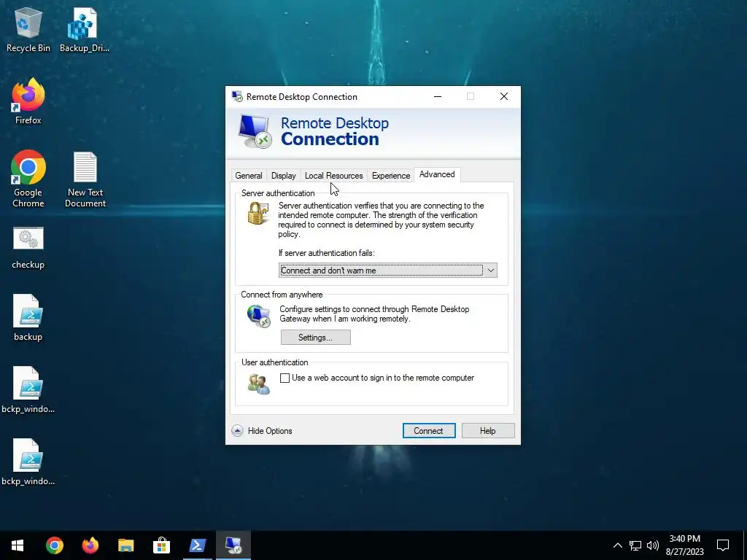The image size is (747, 560).
Task: Click the Help button
Action: point(488,431)
